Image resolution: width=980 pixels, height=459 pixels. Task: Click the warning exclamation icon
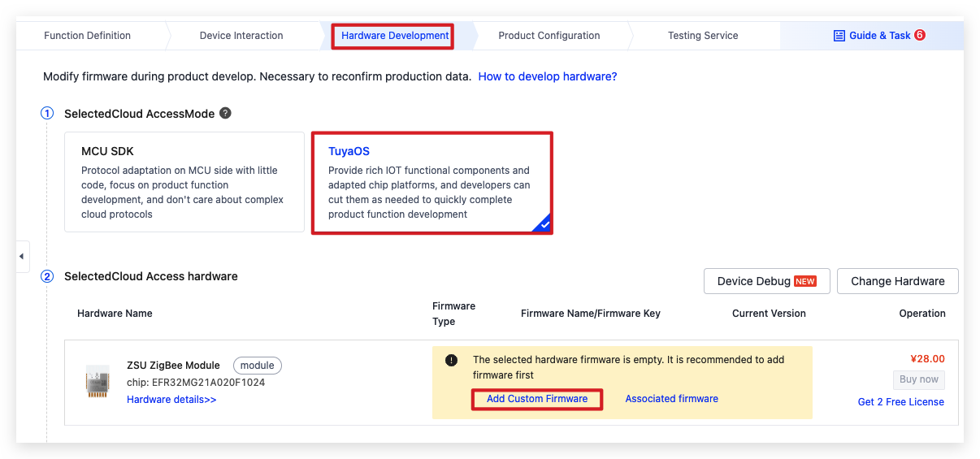pos(452,360)
